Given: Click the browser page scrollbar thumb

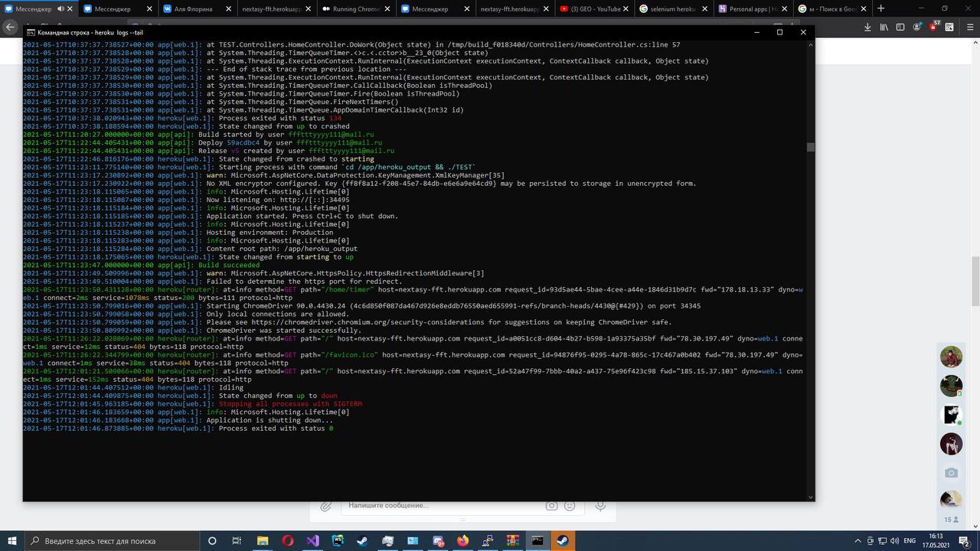Looking at the screenshot, I should [x=975, y=281].
